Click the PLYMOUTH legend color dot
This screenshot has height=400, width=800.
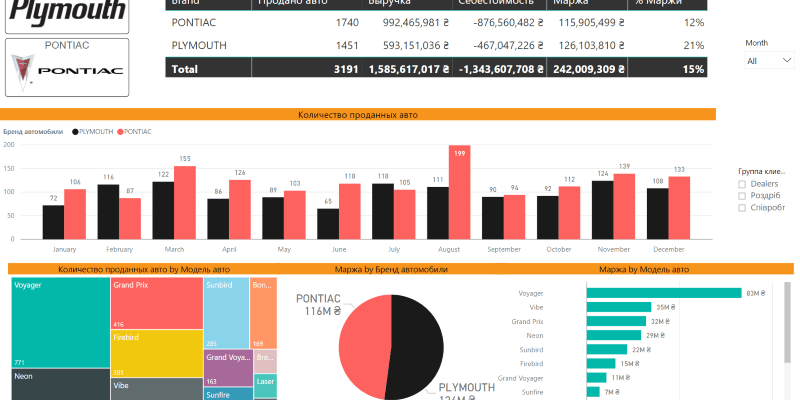76,132
